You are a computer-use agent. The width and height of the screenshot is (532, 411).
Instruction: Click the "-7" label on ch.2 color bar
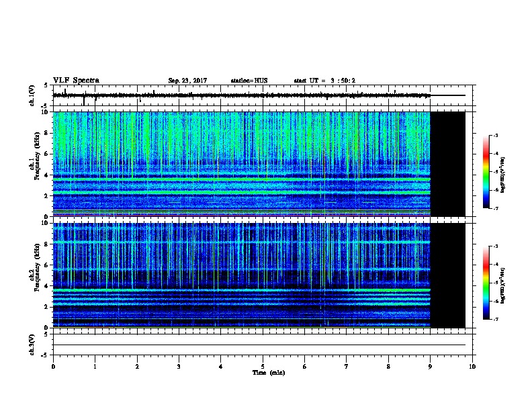click(495, 319)
